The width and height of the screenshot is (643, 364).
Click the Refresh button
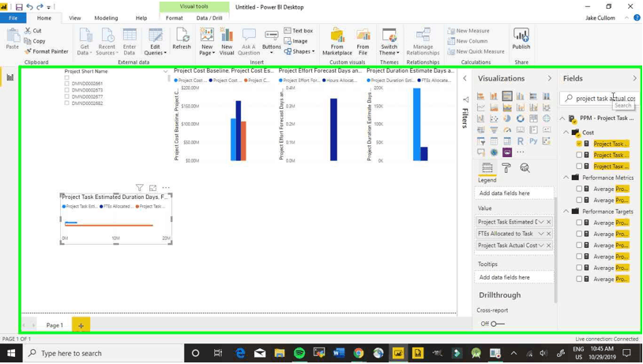tap(182, 39)
